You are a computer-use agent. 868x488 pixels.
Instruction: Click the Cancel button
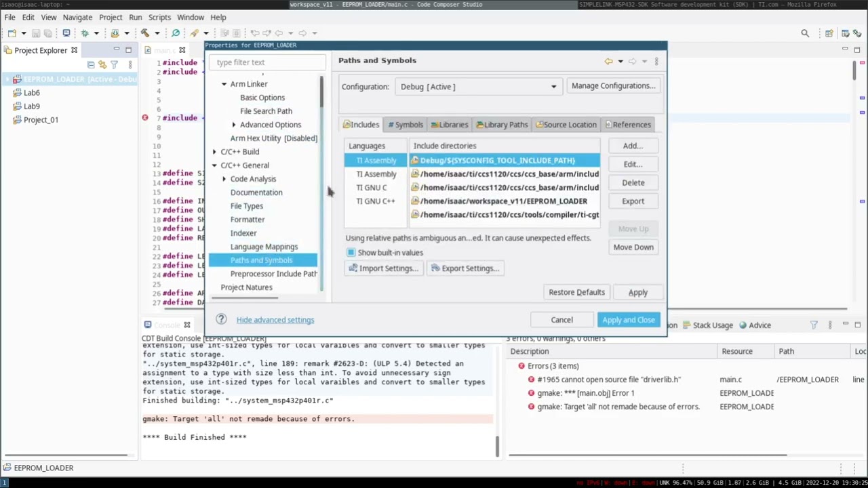[x=561, y=320]
